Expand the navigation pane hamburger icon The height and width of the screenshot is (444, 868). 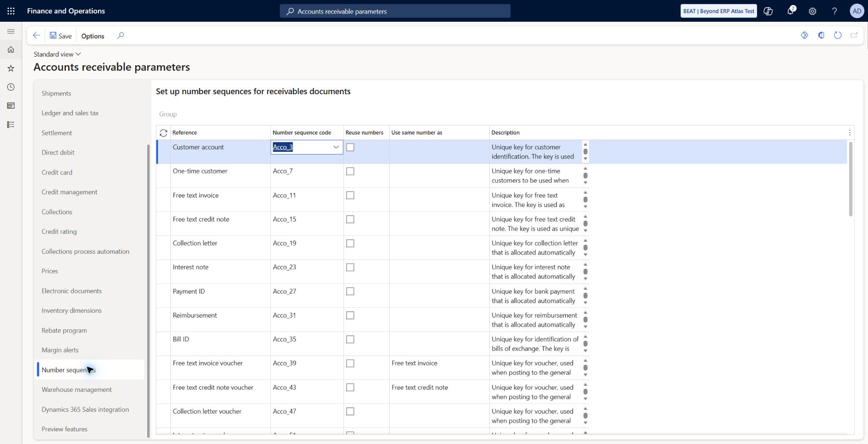11,31
